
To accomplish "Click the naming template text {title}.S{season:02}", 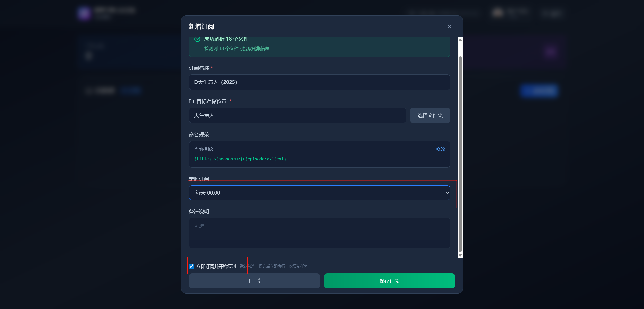I will pos(240,159).
